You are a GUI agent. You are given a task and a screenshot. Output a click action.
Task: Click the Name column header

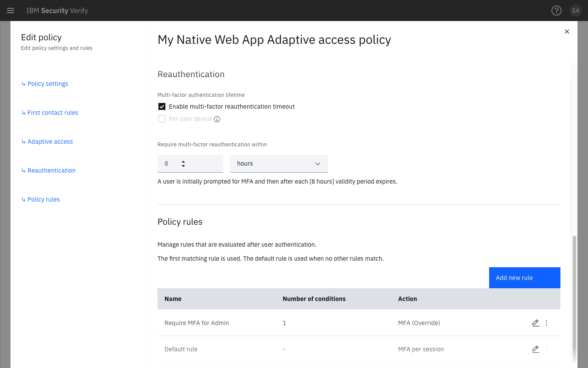pyautogui.click(x=173, y=299)
